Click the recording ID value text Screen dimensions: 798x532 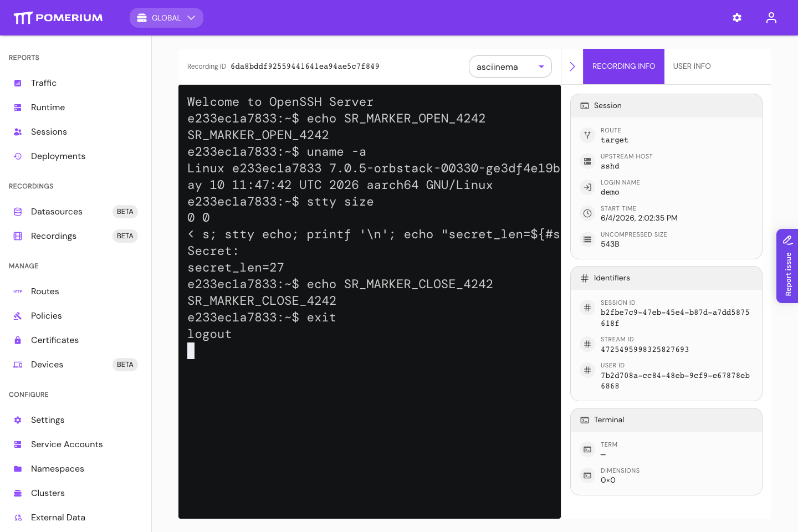(x=305, y=66)
